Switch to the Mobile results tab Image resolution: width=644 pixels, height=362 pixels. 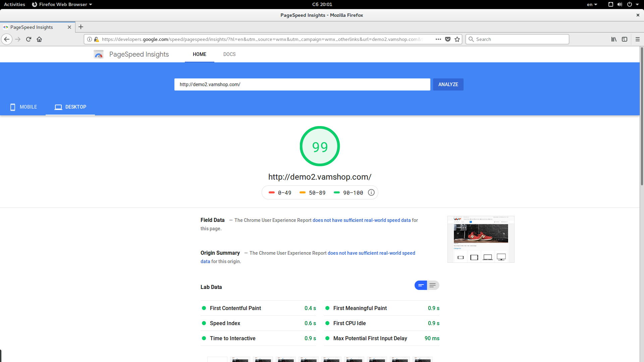23,107
